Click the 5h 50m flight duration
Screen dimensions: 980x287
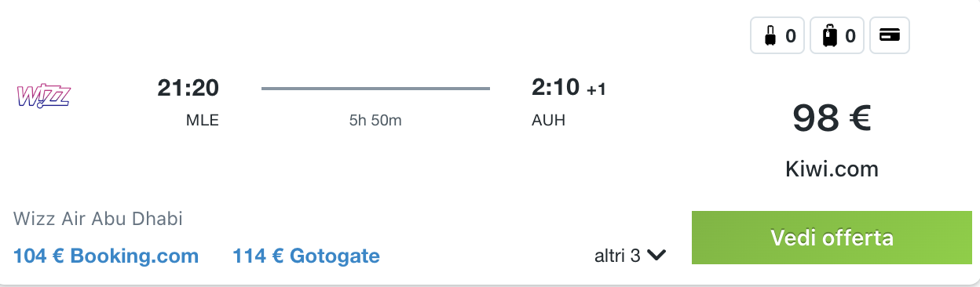click(x=375, y=121)
